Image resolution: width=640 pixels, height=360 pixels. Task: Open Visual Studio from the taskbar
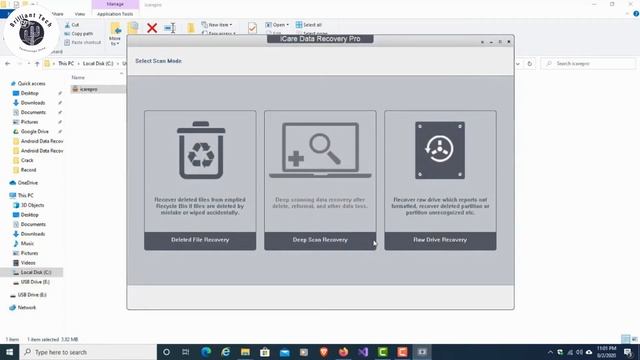click(x=363, y=352)
